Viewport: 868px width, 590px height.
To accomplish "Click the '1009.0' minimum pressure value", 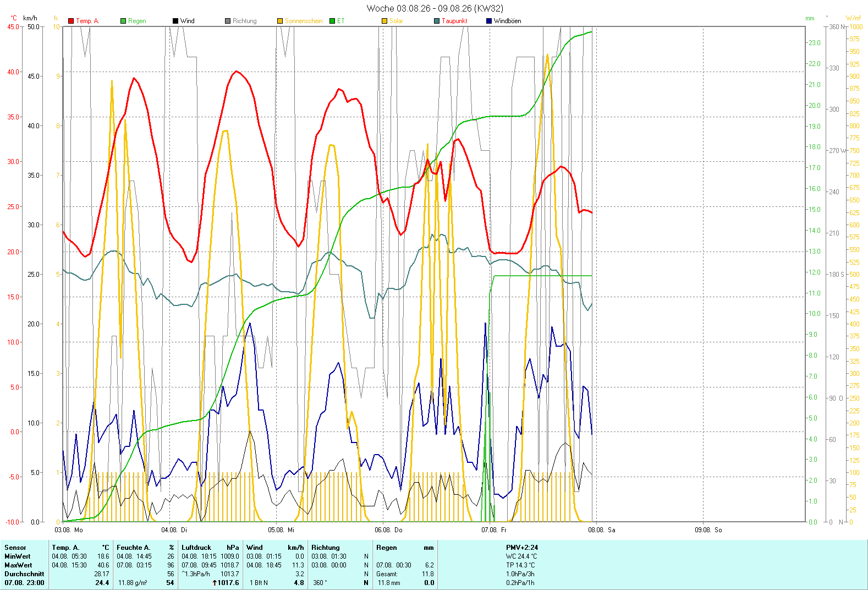I will 230,556.
